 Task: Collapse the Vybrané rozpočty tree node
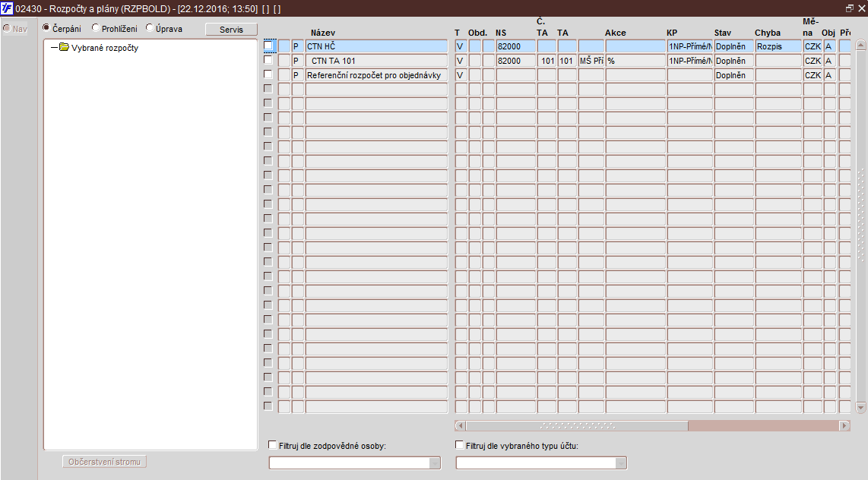pos(54,48)
